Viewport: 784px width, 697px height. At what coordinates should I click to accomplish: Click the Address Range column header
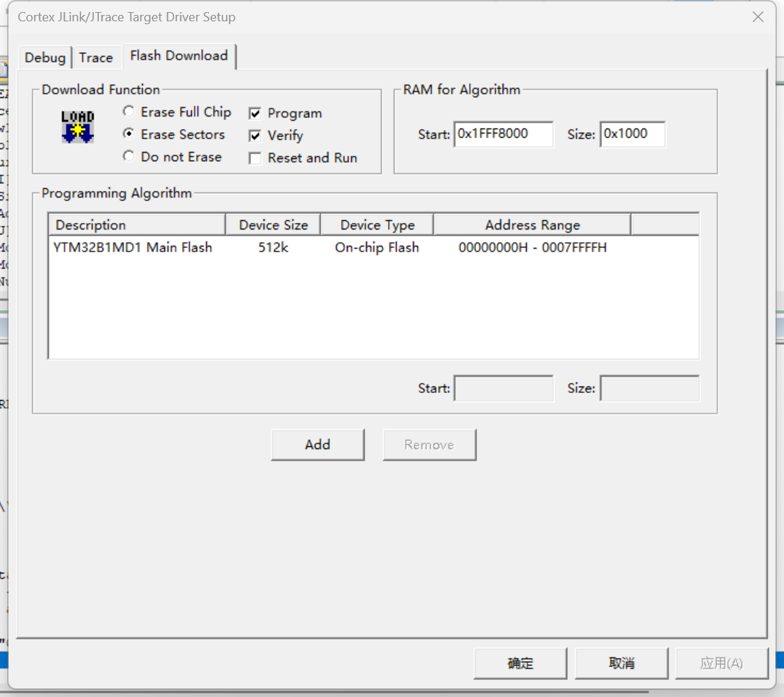coord(532,225)
